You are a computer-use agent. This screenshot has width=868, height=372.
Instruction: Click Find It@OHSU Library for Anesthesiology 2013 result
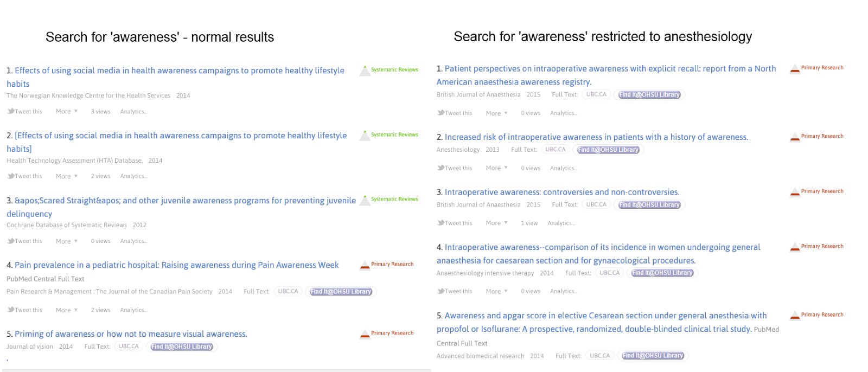(608, 150)
